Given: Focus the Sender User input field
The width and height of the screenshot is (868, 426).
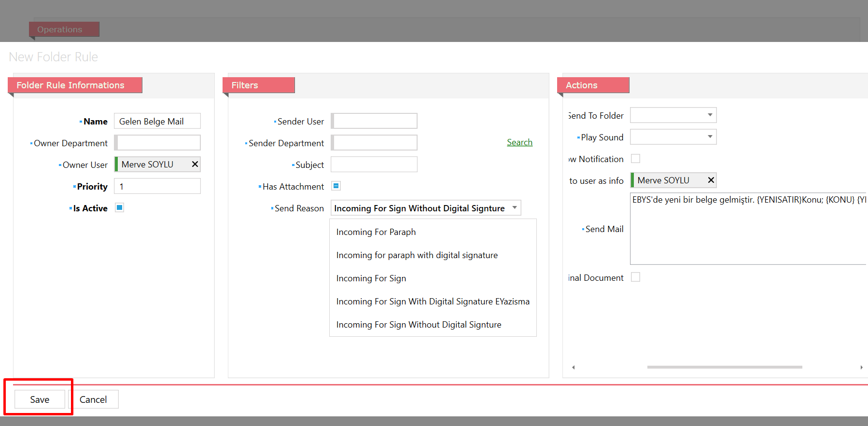Looking at the screenshot, I should [x=375, y=121].
